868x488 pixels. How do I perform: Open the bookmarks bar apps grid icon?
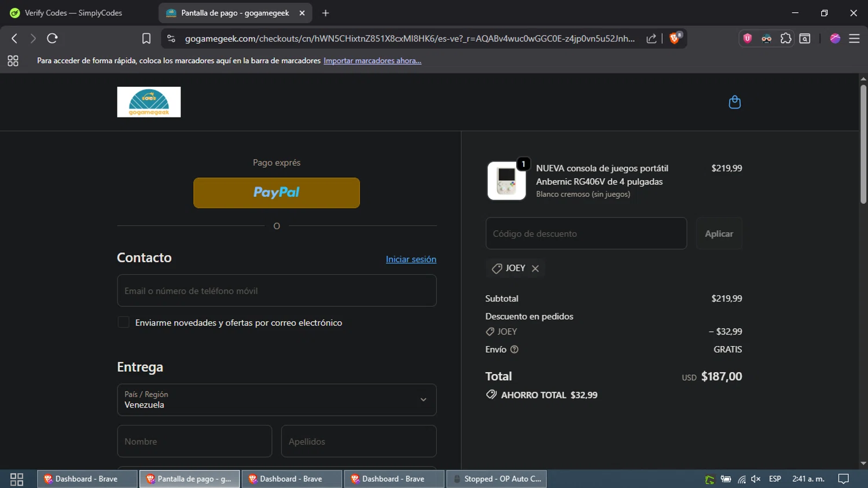[x=13, y=61]
